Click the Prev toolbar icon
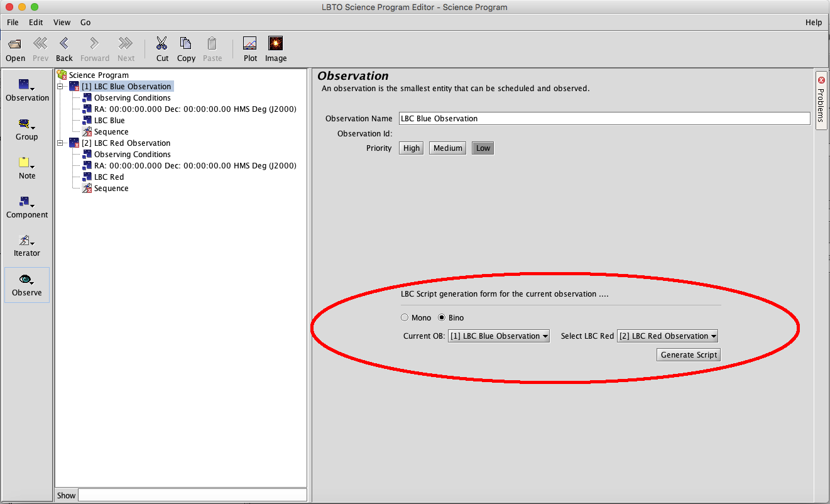The height and width of the screenshot is (504, 830). 40,43
